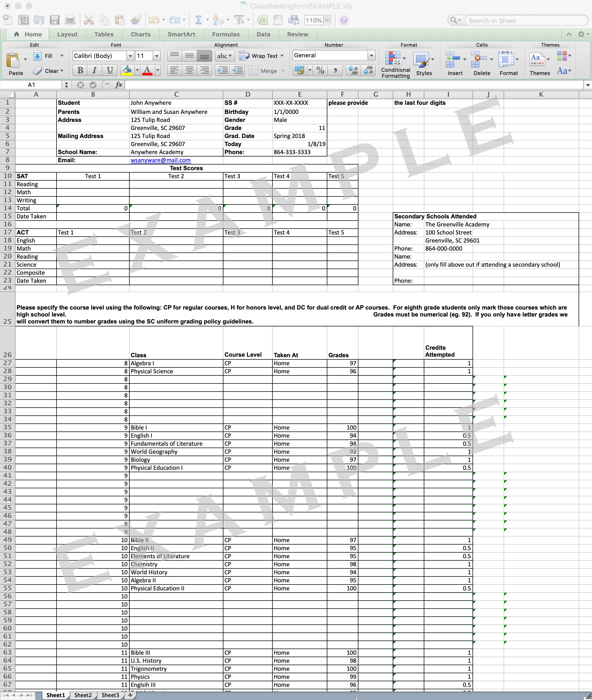Switch to the Layout ribbon tab
The width and height of the screenshot is (592, 700).
(x=67, y=34)
